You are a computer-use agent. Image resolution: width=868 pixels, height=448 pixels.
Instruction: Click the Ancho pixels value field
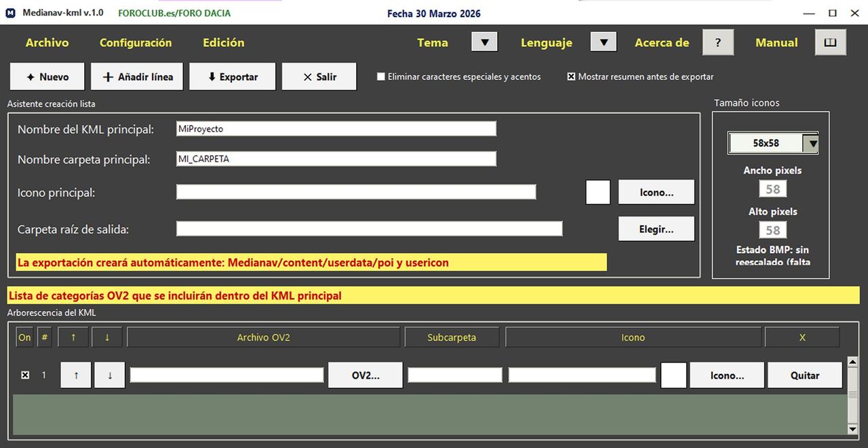click(773, 189)
